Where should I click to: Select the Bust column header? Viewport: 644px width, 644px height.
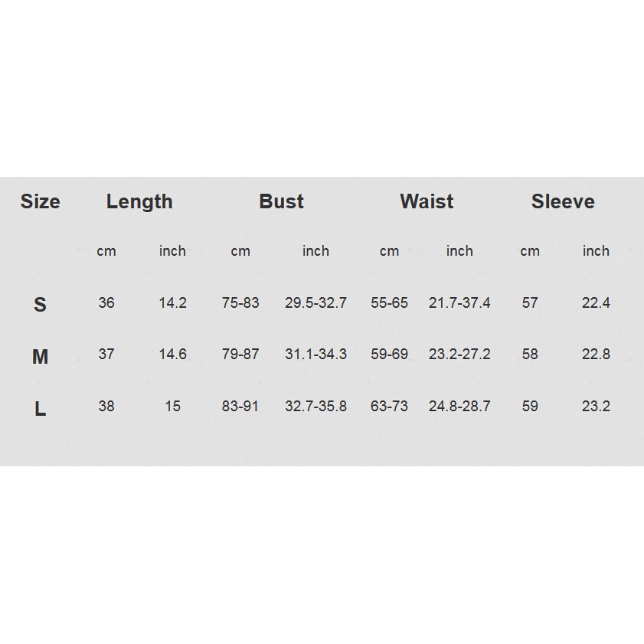point(281,202)
